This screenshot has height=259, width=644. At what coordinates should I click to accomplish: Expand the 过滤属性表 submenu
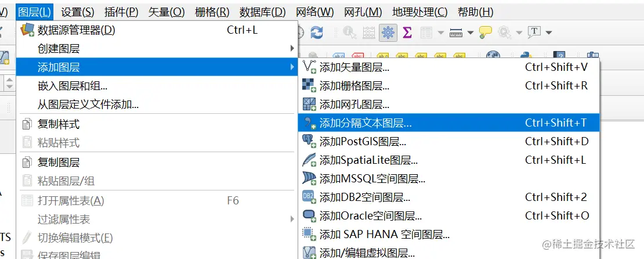click(155, 219)
